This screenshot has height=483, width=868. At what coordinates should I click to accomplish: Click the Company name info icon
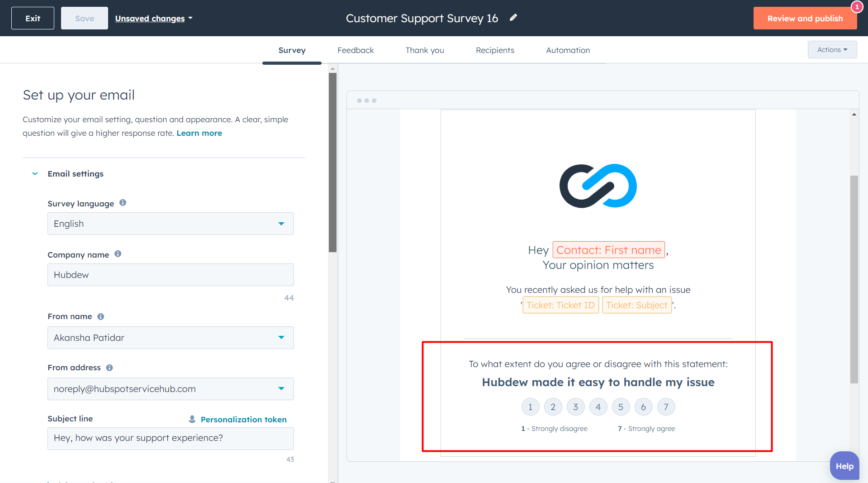tap(118, 254)
